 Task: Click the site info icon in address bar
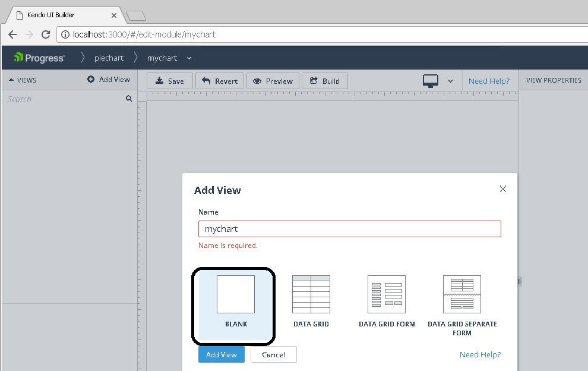(65, 34)
